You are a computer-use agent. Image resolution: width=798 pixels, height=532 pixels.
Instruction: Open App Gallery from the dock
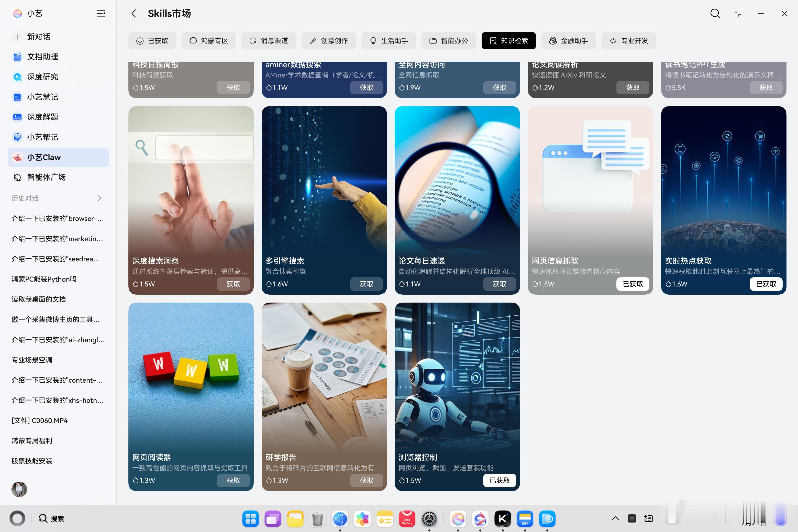(x=407, y=518)
